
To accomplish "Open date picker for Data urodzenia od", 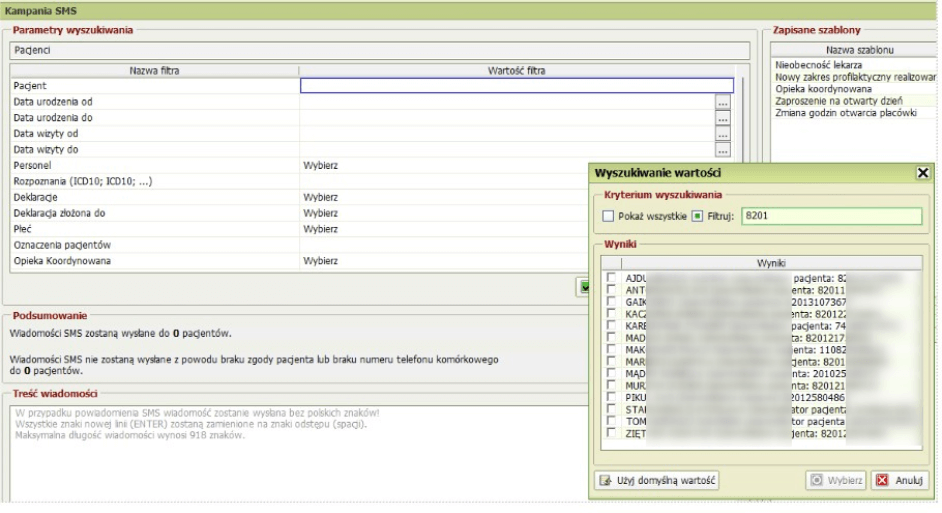I will [723, 102].
